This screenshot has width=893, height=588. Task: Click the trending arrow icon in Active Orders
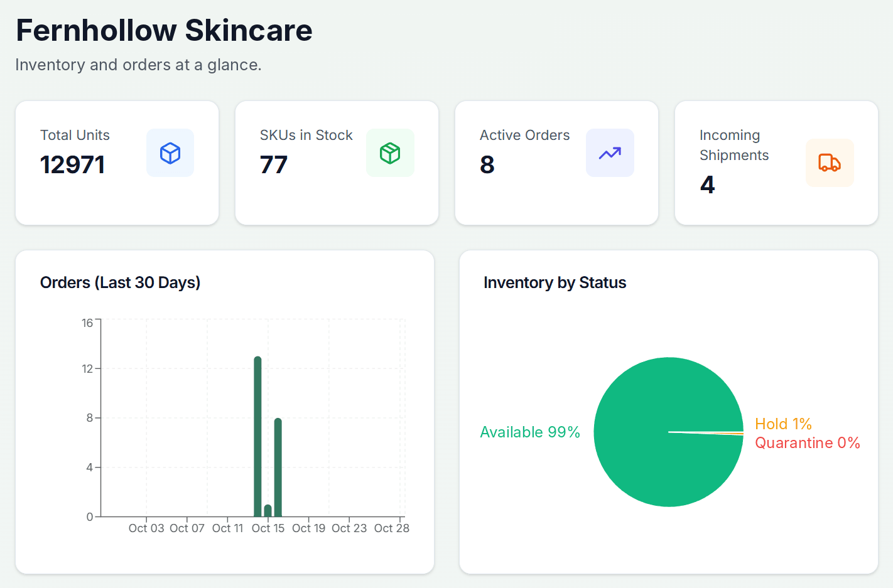click(610, 153)
